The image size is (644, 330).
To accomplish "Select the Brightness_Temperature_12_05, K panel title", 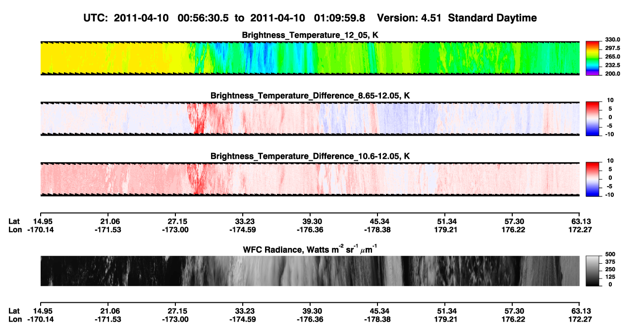I will tap(310, 36).
